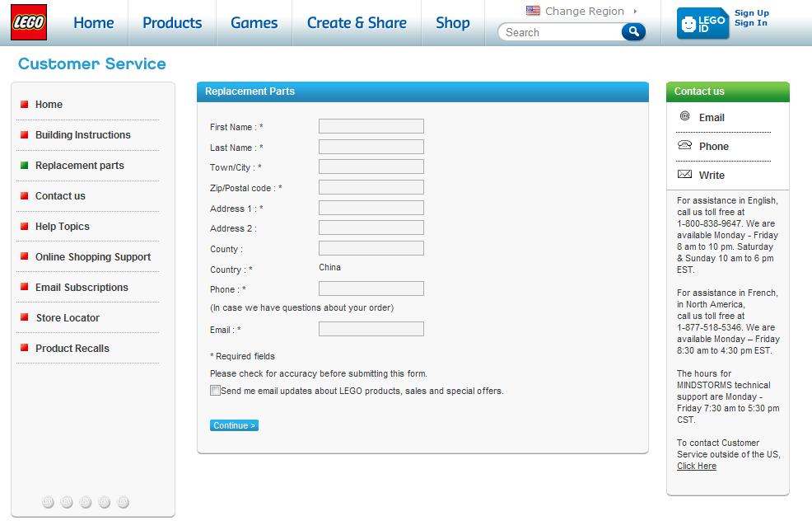Focus the Town/City field
This screenshot has width=812, height=530.
pos(371,167)
